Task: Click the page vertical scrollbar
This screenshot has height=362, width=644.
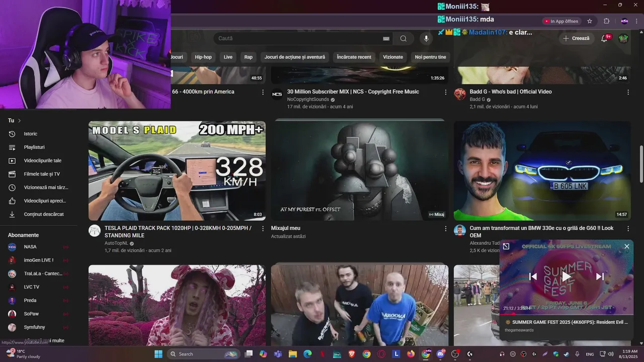Action: (x=641, y=164)
